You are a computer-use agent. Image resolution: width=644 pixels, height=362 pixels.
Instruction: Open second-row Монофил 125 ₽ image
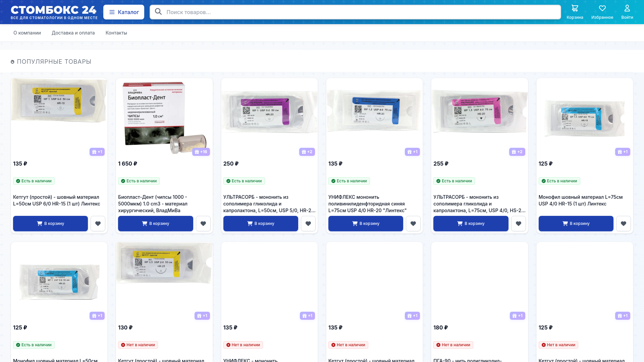click(x=59, y=282)
